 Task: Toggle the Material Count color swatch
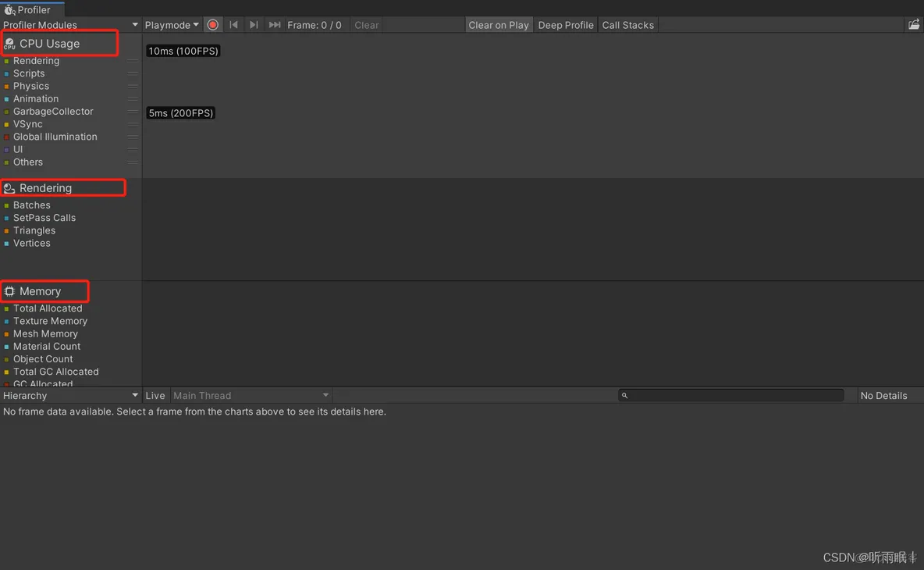(x=6, y=347)
